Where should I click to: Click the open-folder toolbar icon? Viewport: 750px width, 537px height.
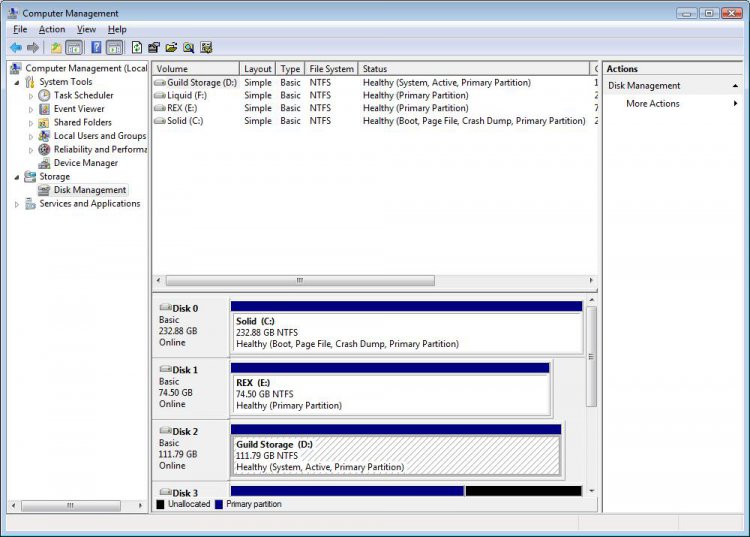click(x=171, y=47)
